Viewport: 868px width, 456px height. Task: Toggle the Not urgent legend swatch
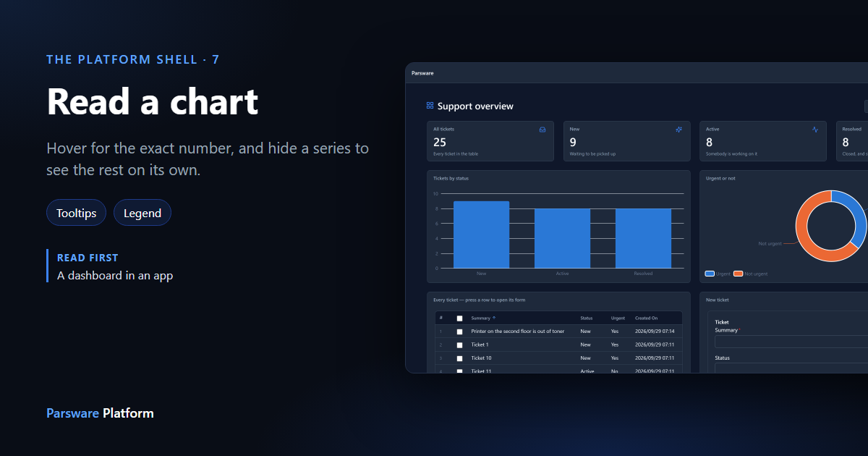click(738, 274)
